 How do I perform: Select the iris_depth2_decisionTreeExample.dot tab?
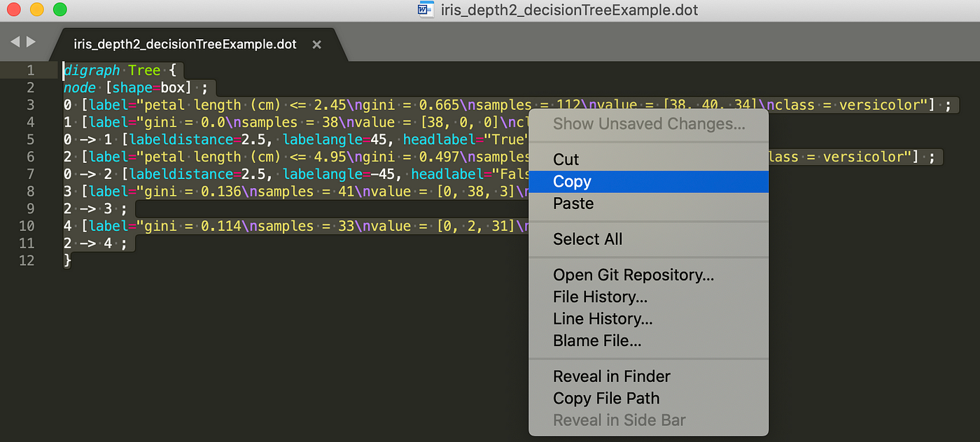click(185, 44)
